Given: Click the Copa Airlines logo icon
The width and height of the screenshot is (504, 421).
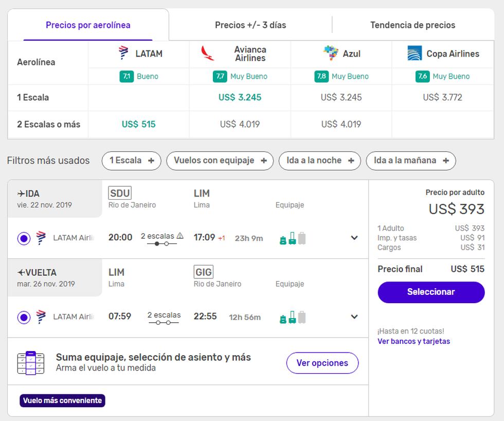Looking at the screenshot, I should (x=415, y=54).
